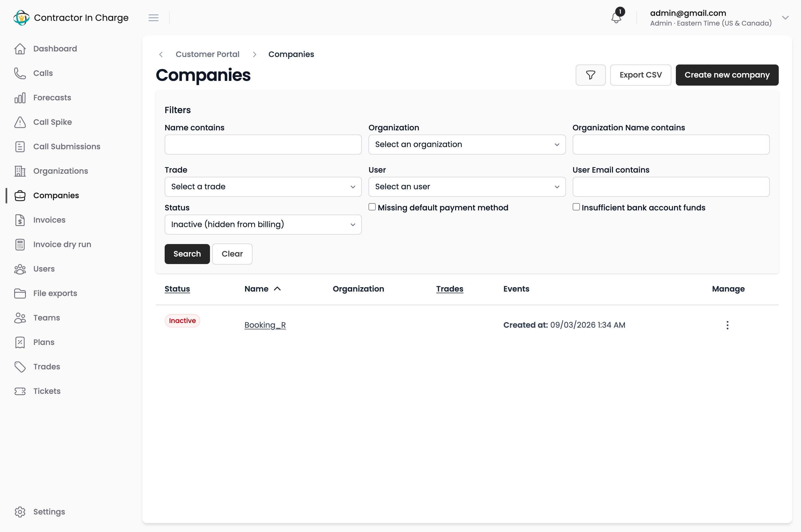Open the Booking_R company link
Image resolution: width=801 pixels, height=532 pixels.
pyautogui.click(x=265, y=325)
